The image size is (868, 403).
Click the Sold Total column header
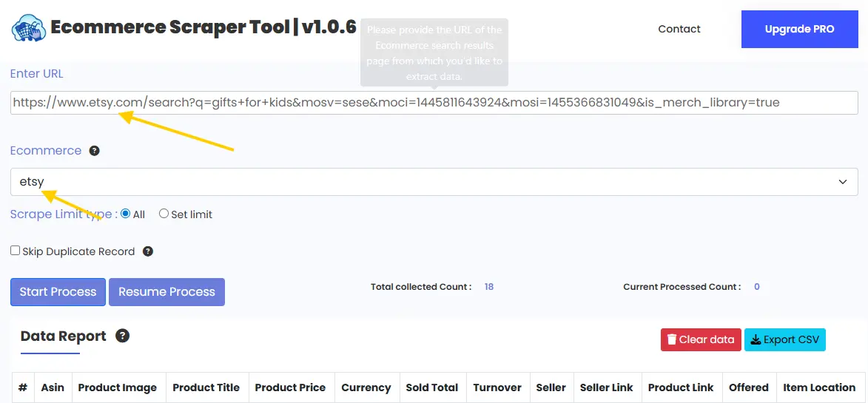tap(432, 387)
